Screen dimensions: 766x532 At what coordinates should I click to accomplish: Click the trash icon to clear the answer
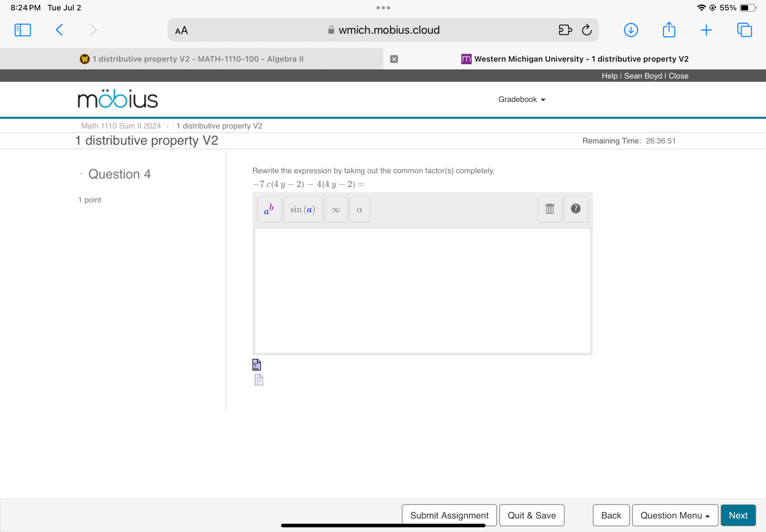pos(549,209)
